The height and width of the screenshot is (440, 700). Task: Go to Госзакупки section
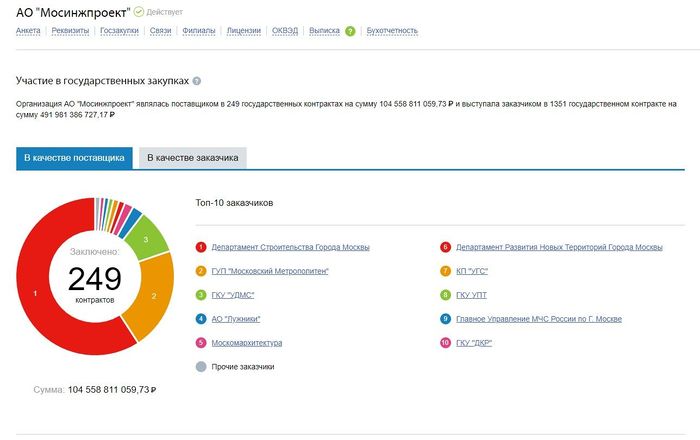click(119, 31)
